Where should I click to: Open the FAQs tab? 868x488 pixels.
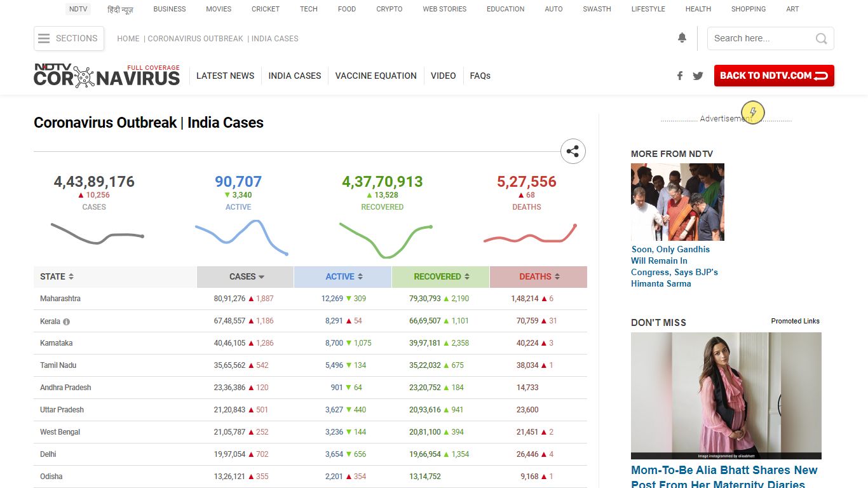(480, 76)
